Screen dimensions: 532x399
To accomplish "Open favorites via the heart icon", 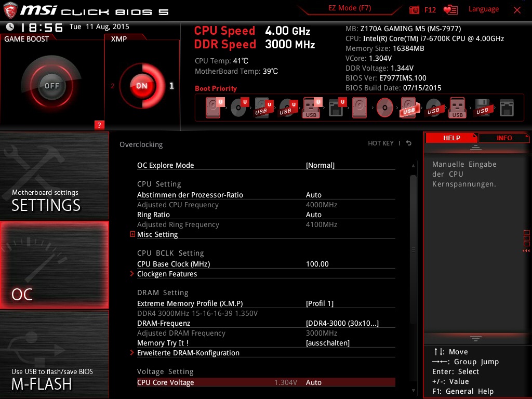I will (x=450, y=10).
